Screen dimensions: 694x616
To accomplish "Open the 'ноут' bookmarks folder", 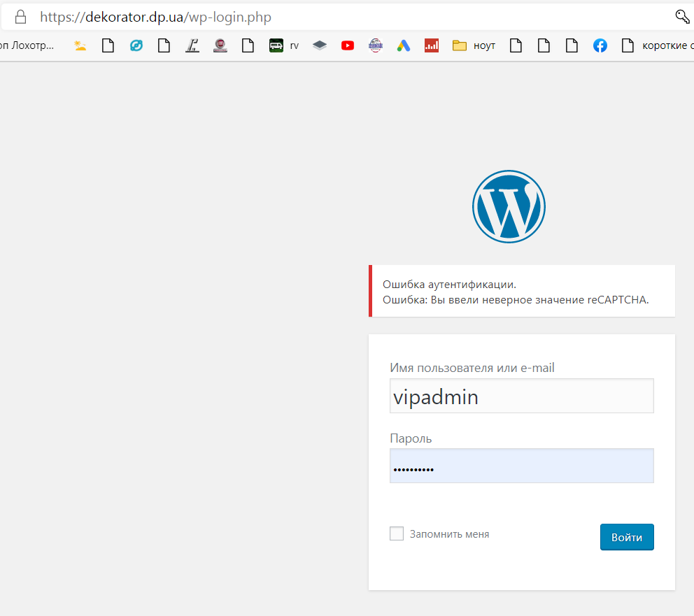I will (x=474, y=45).
